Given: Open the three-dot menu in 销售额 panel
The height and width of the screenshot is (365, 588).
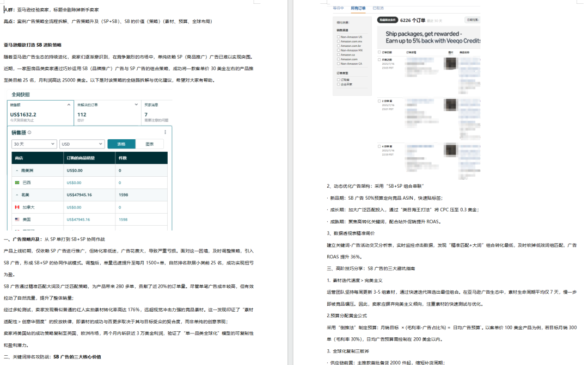Looking at the screenshot, I should [165, 132].
